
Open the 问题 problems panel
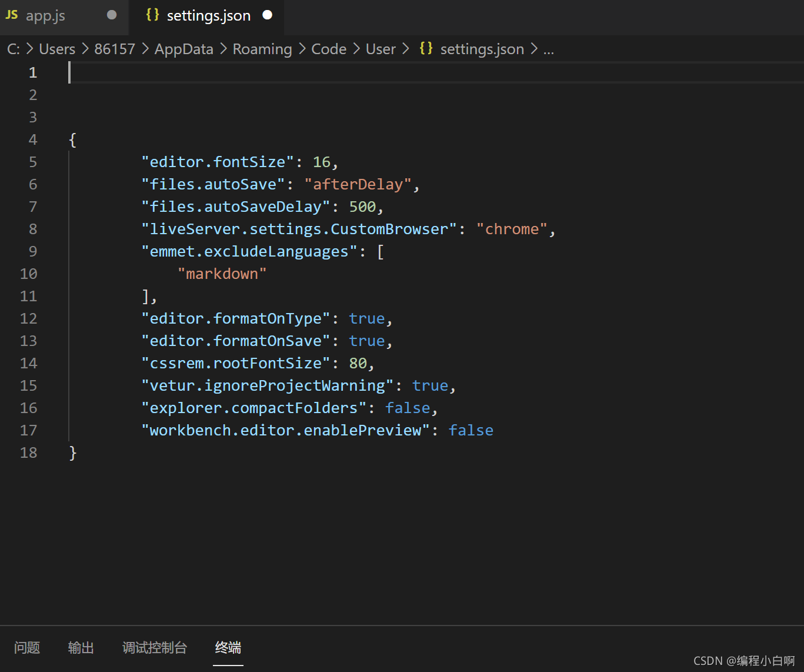(x=26, y=647)
